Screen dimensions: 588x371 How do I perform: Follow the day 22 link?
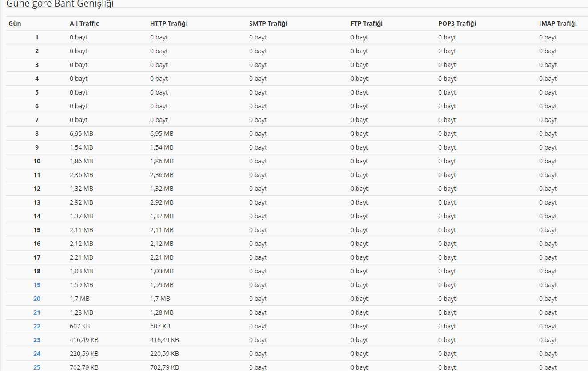coord(37,326)
